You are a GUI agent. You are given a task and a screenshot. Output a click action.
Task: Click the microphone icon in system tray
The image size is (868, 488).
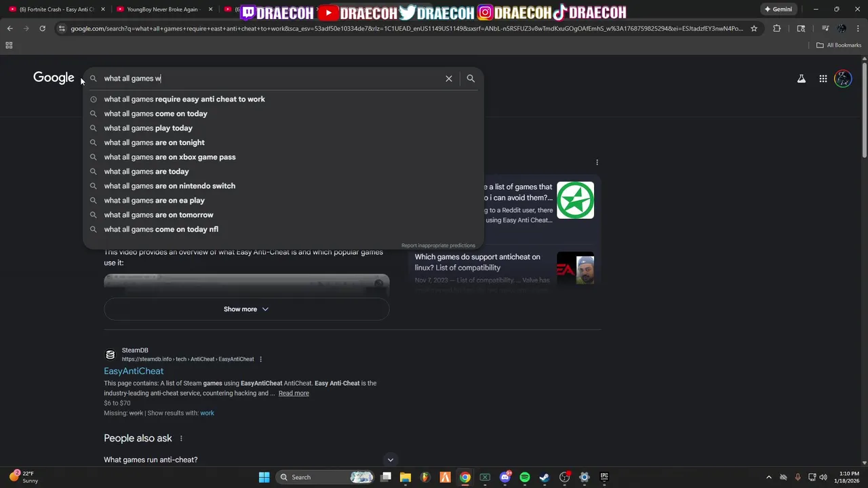(x=797, y=477)
